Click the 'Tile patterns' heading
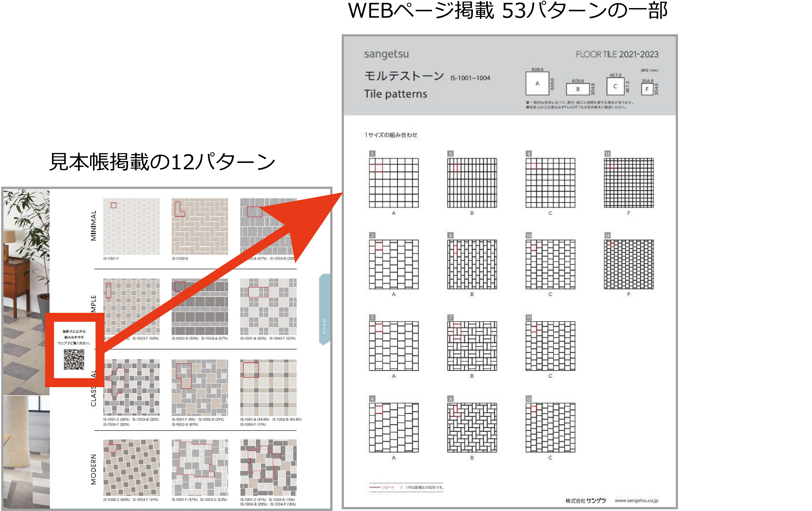The width and height of the screenshot is (812, 511). point(396,94)
